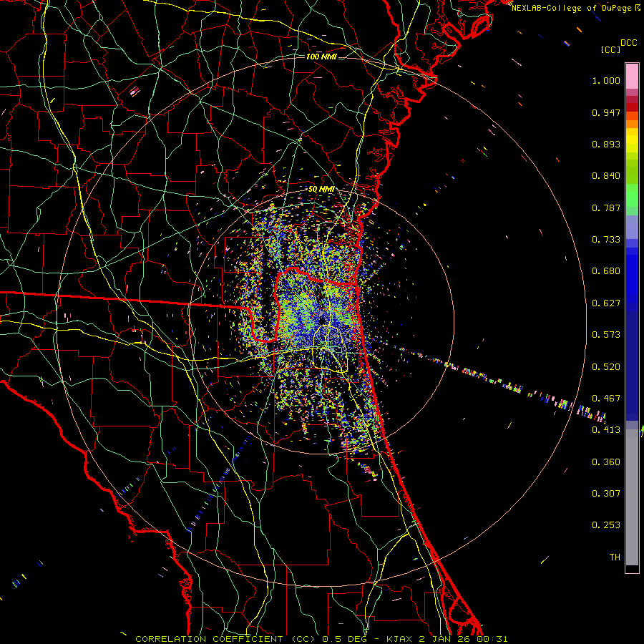Image resolution: width=644 pixels, height=644 pixels.
Task: Select the 0.360 scale value
Action: (606, 462)
